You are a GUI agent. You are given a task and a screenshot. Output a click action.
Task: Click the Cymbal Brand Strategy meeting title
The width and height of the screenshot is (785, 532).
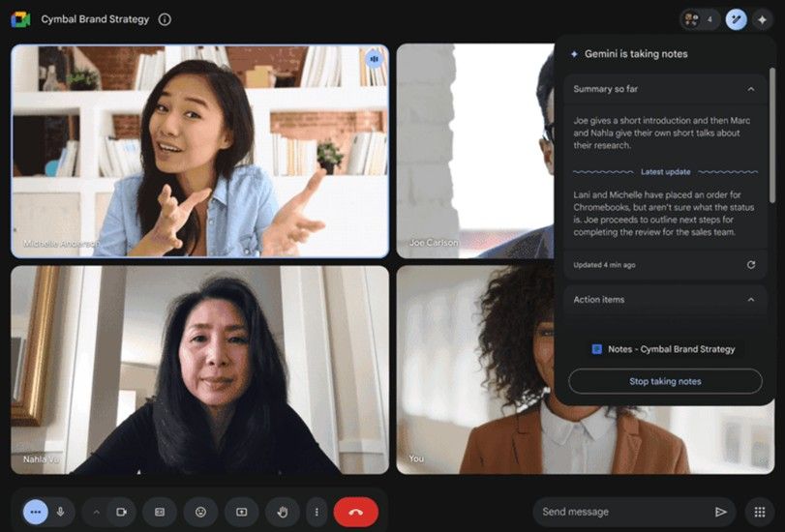tap(95, 19)
